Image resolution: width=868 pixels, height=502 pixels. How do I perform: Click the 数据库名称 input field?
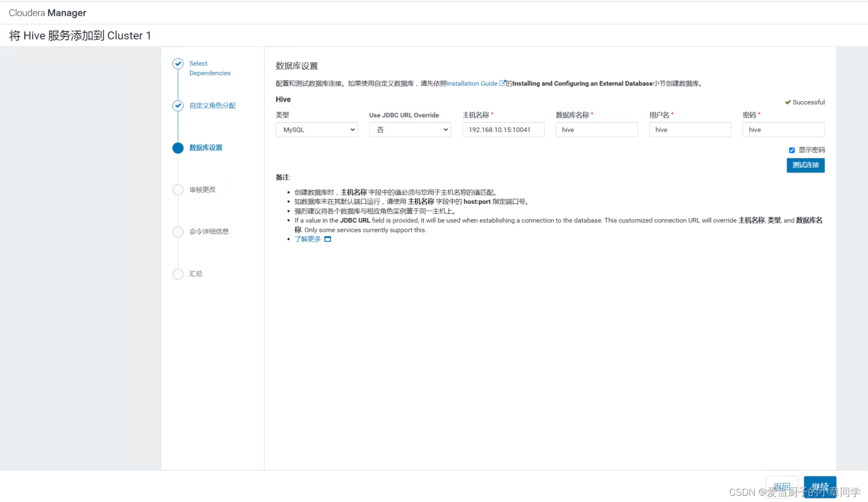click(597, 130)
